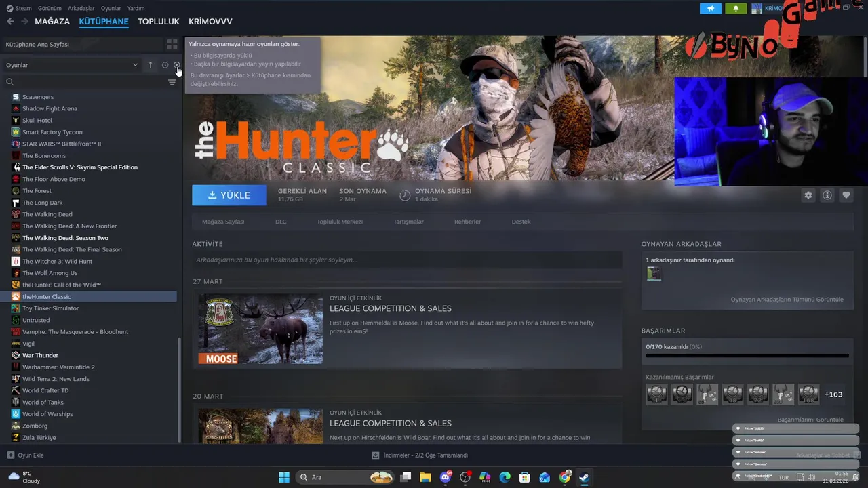This screenshot has width=868, height=488.
Task: Open the green notifications bell
Action: 736,8
